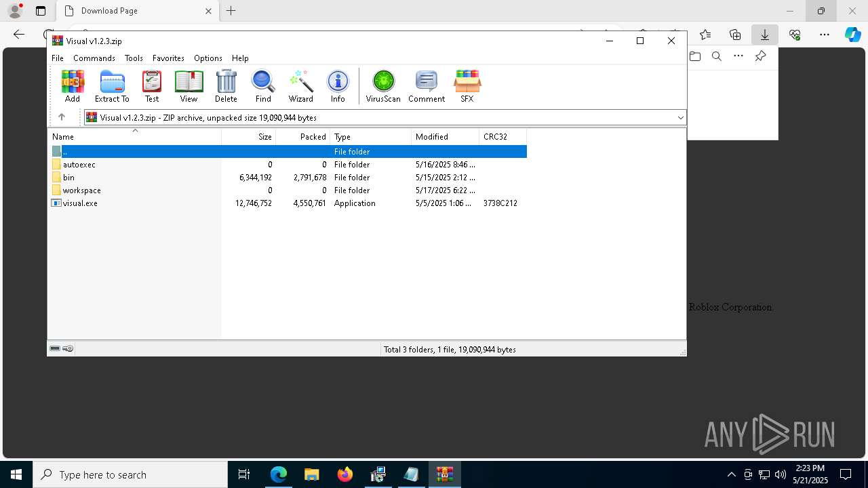
Task: Open browser Favorites star icon
Action: pos(705,35)
